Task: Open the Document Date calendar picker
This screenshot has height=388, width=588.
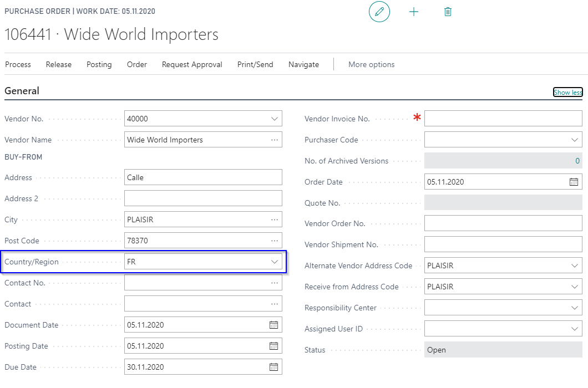Action: [273, 325]
